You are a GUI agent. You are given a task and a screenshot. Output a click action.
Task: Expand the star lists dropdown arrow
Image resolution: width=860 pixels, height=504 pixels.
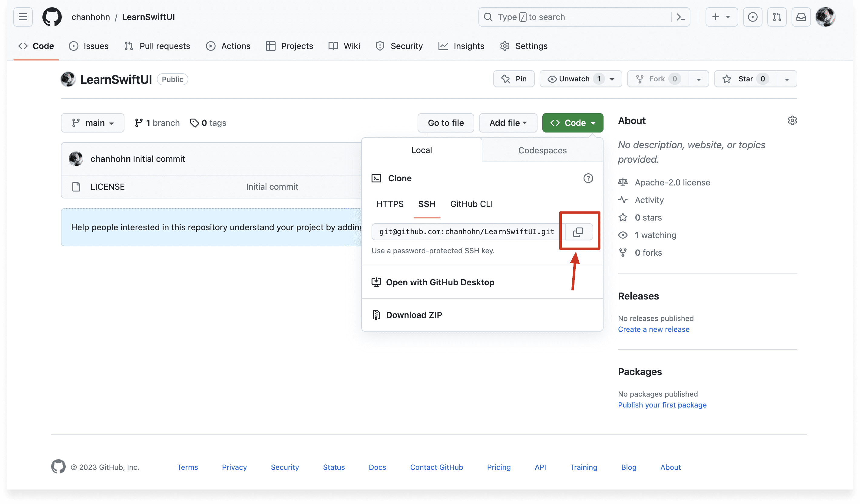pos(787,79)
